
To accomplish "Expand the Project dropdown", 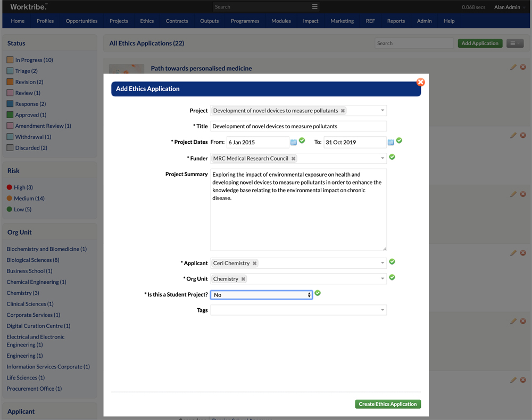I will tap(383, 111).
